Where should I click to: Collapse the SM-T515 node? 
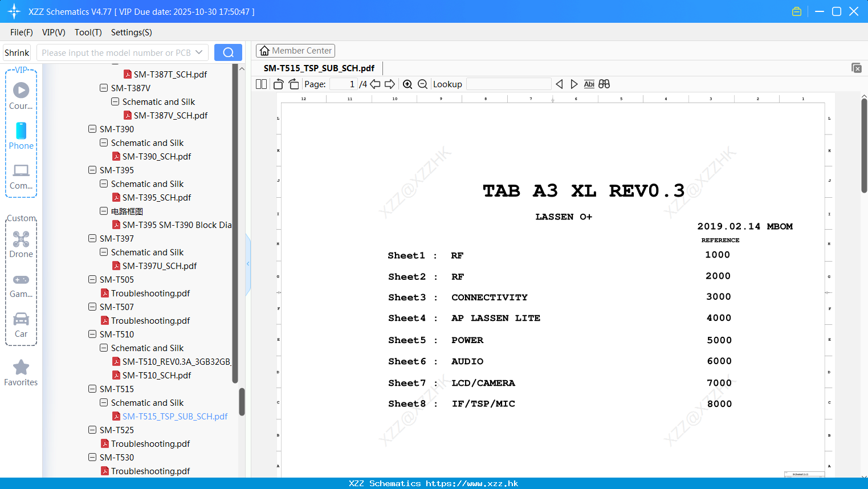92,389
